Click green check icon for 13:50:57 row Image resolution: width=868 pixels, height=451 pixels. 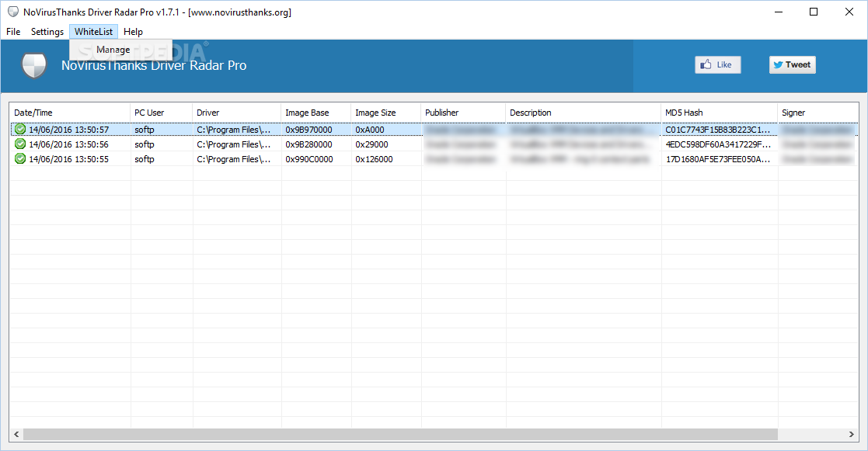(x=20, y=130)
